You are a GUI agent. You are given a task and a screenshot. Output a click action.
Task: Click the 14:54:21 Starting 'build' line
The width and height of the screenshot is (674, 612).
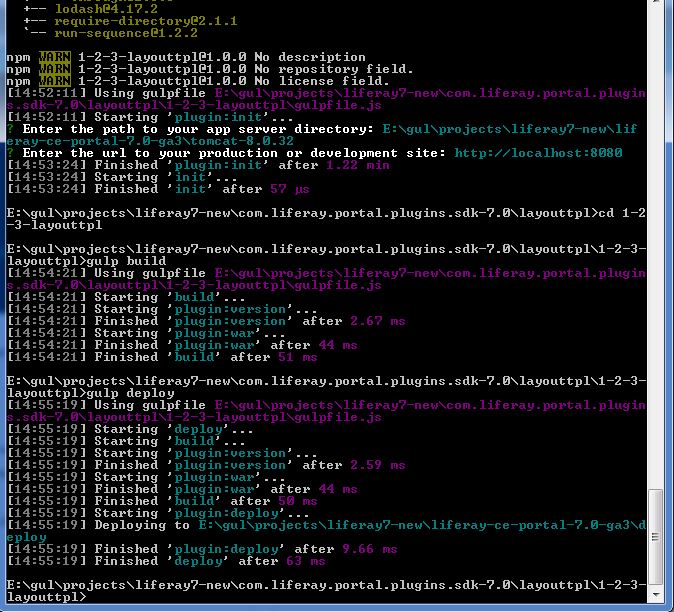coord(126,297)
